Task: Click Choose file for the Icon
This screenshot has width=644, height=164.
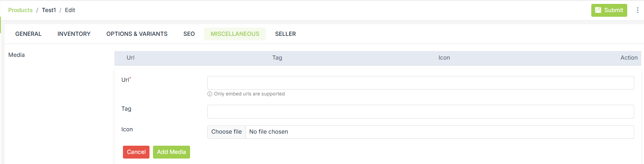Action: (x=226, y=132)
